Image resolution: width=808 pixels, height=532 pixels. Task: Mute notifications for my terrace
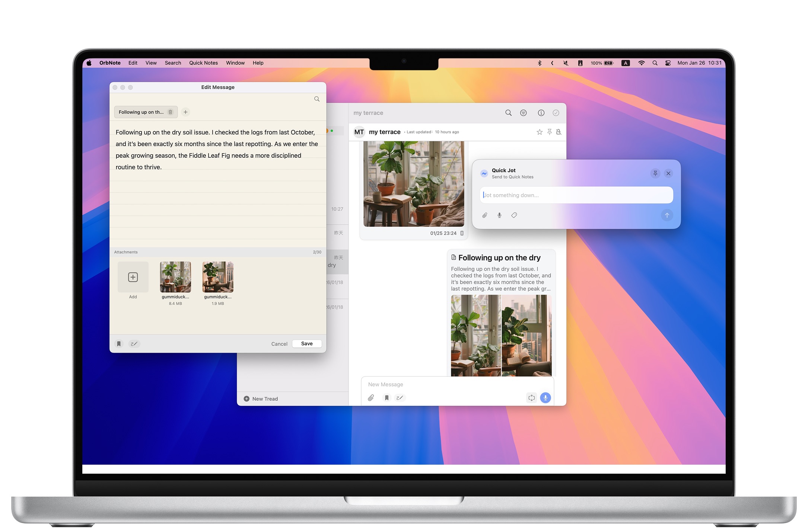point(559,132)
